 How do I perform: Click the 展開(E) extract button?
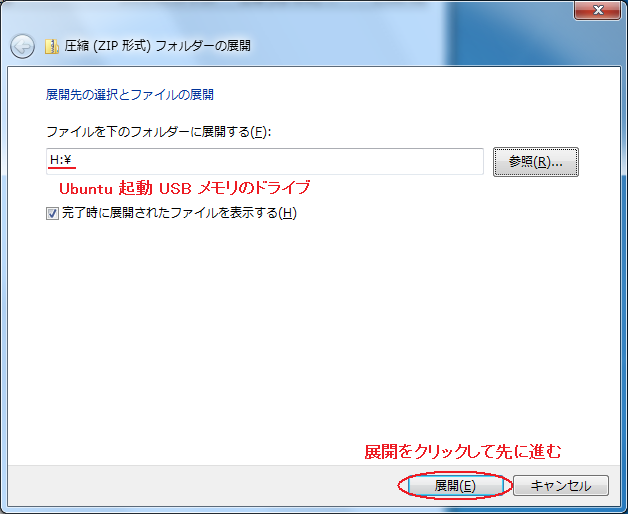pos(455,486)
